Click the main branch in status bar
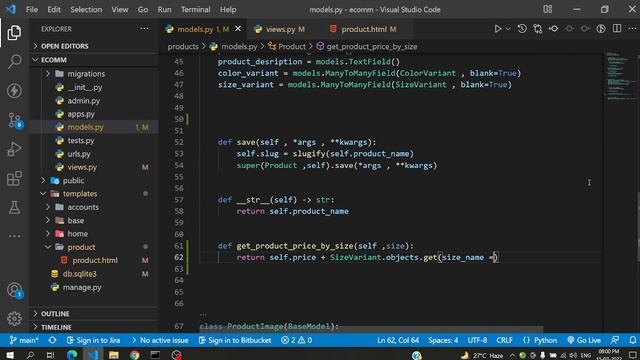 pyautogui.click(x=24, y=340)
